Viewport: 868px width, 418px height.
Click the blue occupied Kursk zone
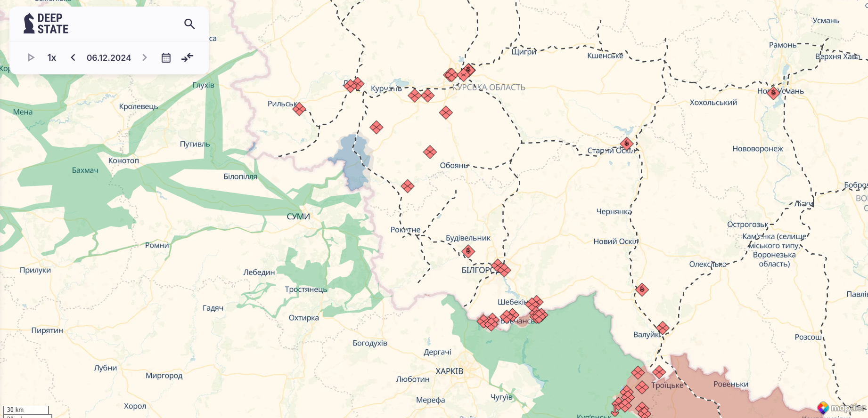pos(352,162)
